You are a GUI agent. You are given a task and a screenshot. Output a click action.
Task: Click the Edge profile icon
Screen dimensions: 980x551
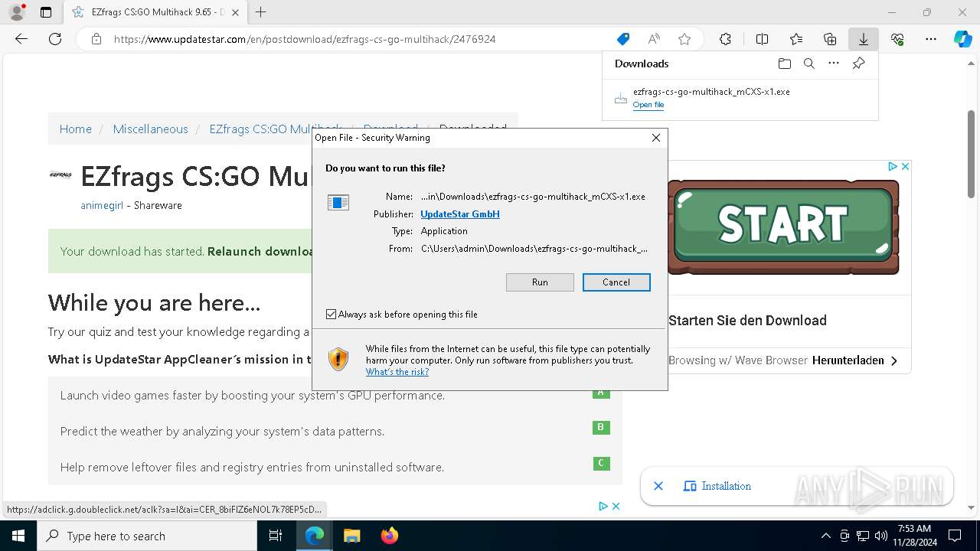click(17, 12)
